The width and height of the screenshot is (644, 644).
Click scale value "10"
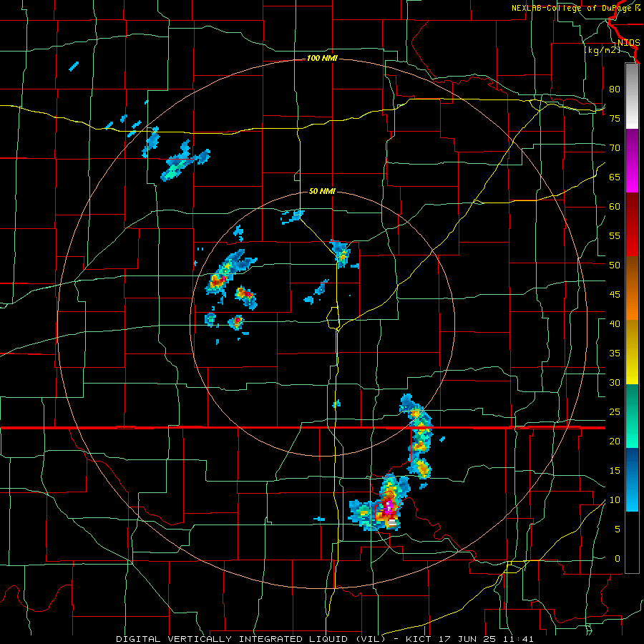pyautogui.click(x=615, y=500)
